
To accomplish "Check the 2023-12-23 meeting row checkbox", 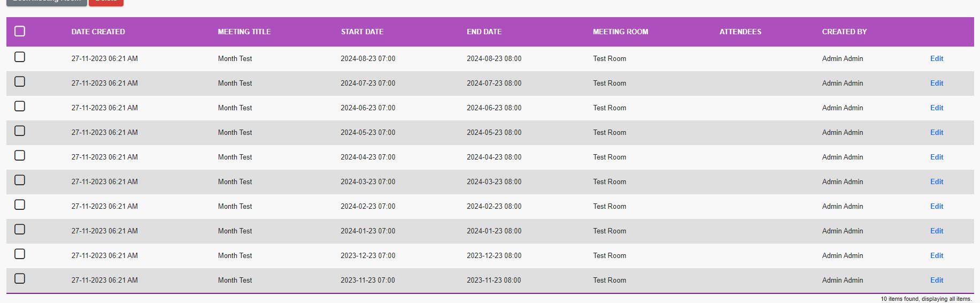I will [20, 254].
